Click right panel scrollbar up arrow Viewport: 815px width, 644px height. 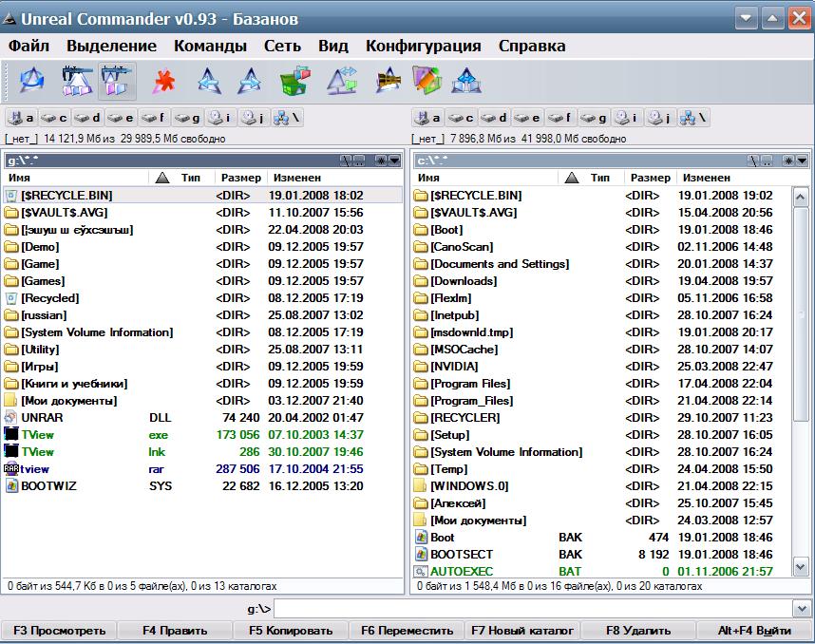coord(801,197)
